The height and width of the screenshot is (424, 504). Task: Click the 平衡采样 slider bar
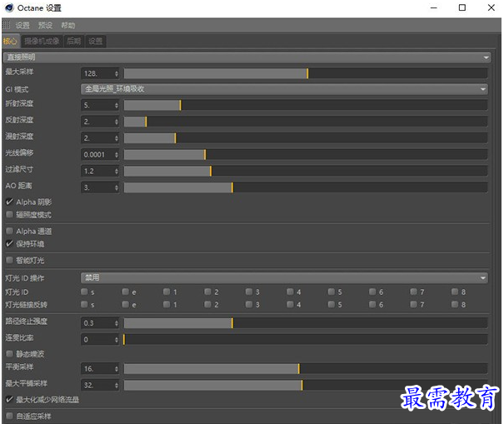[306, 369]
